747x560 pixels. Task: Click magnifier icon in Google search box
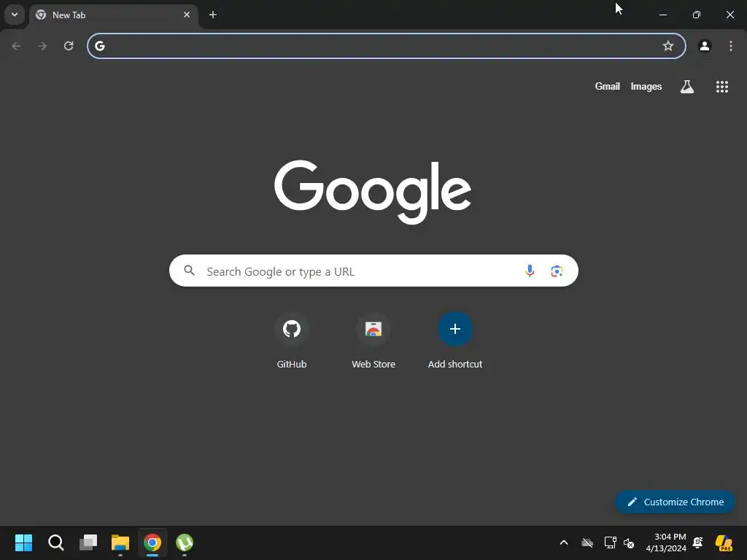click(190, 271)
